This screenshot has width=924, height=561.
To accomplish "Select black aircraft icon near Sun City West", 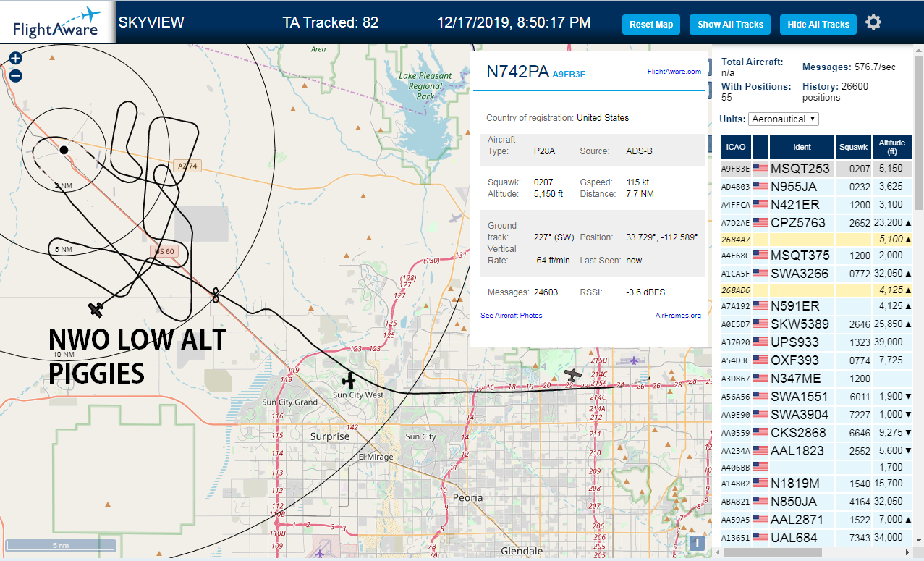I will coord(349,380).
